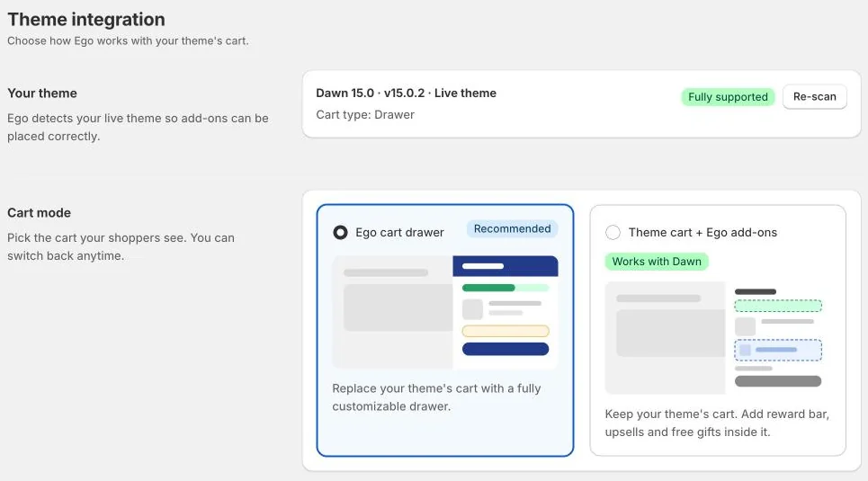Click the 'Dawn 15.0 · v15.0.2 · Live theme' text
The image size is (868, 481).
[407, 93]
